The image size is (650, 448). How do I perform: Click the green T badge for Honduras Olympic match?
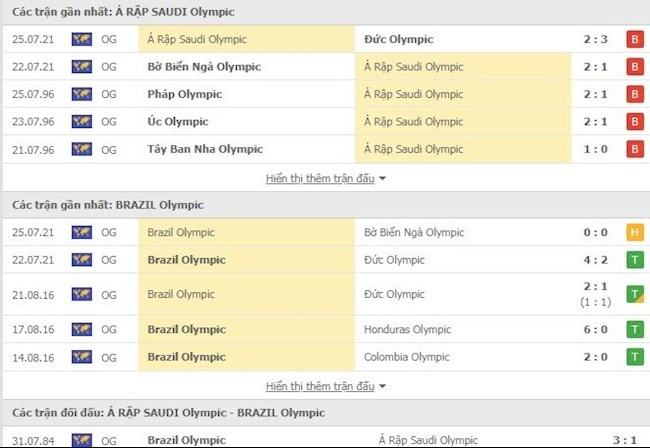pyautogui.click(x=633, y=330)
